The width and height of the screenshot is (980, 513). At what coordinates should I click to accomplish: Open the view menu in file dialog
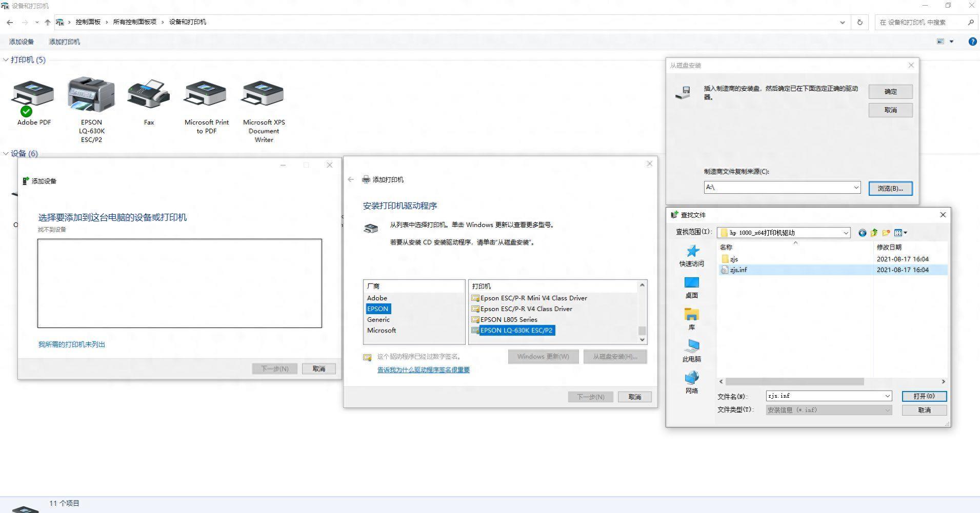(901, 233)
